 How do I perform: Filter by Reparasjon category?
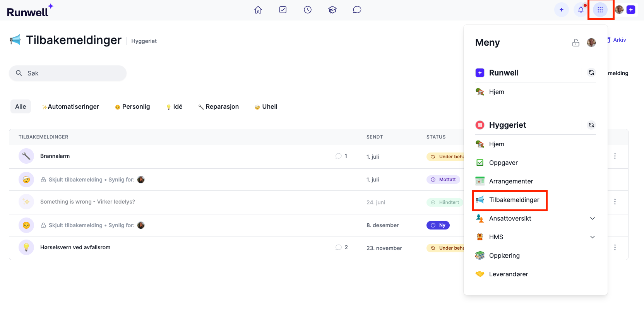coord(218,106)
